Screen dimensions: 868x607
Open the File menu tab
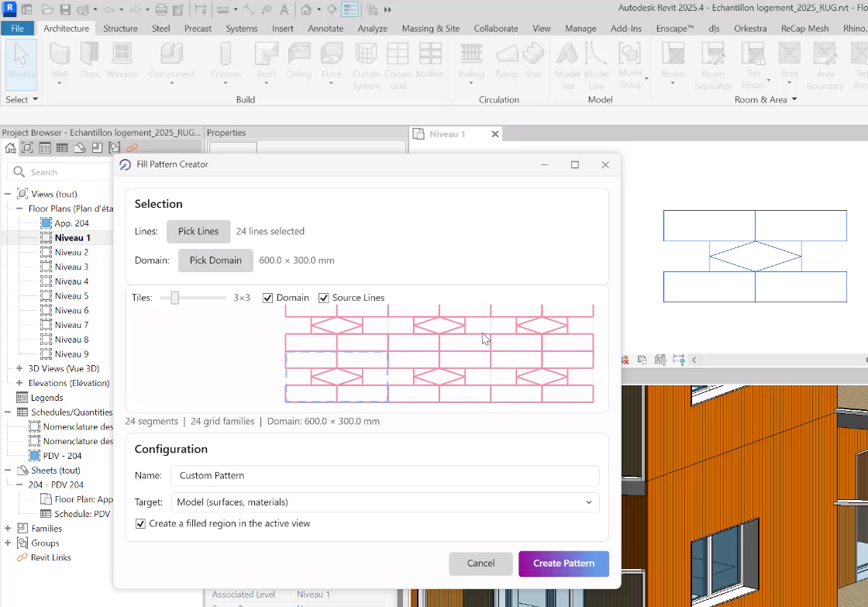pyautogui.click(x=17, y=28)
